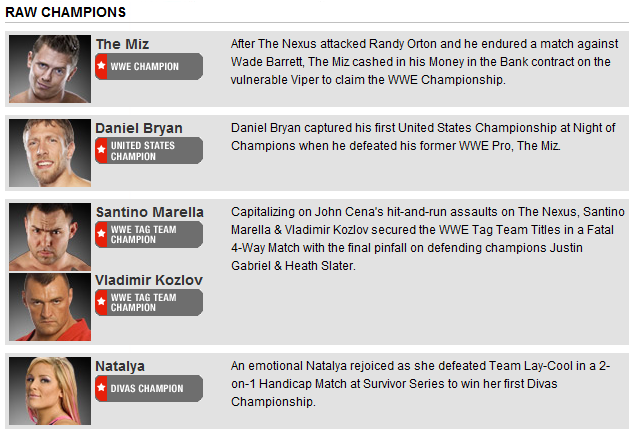Select the WWE Champion badge
Image resolution: width=636 pixels, height=437 pixels.
click(x=149, y=66)
